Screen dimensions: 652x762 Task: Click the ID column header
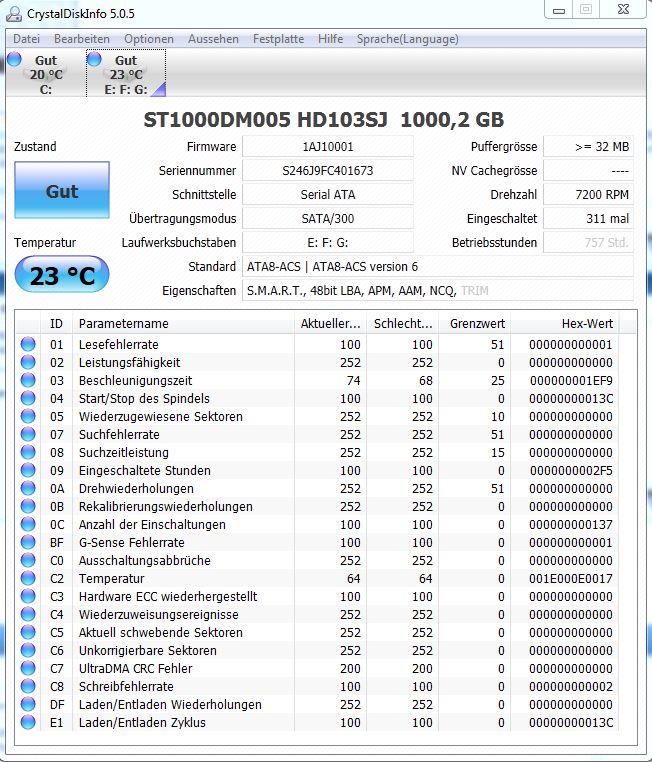(x=56, y=323)
